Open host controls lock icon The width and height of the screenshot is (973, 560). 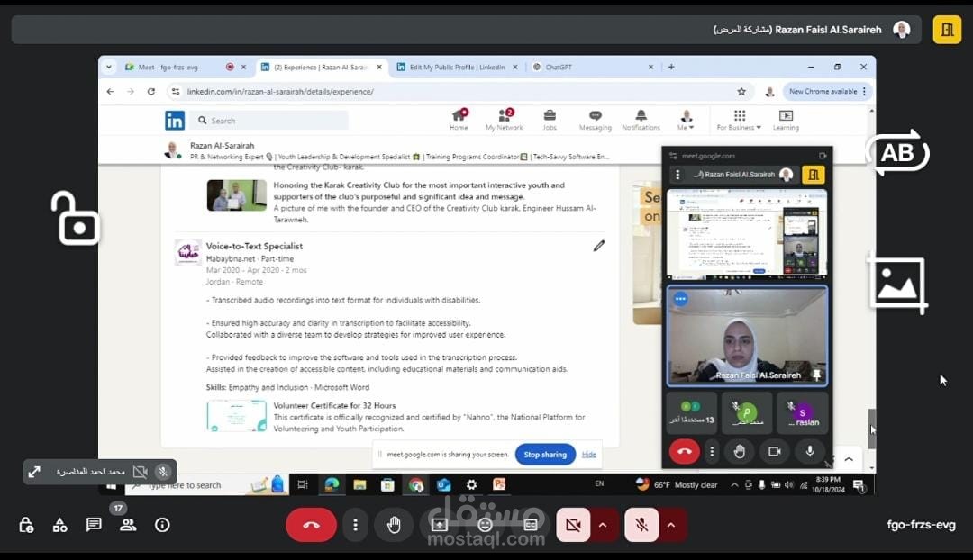point(26,525)
